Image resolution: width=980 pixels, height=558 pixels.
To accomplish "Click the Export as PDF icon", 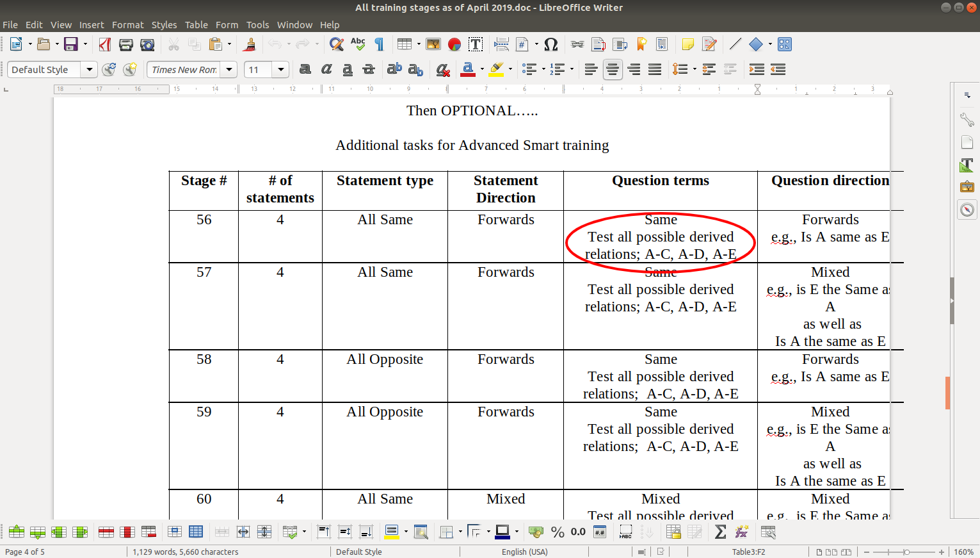I will [105, 44].
